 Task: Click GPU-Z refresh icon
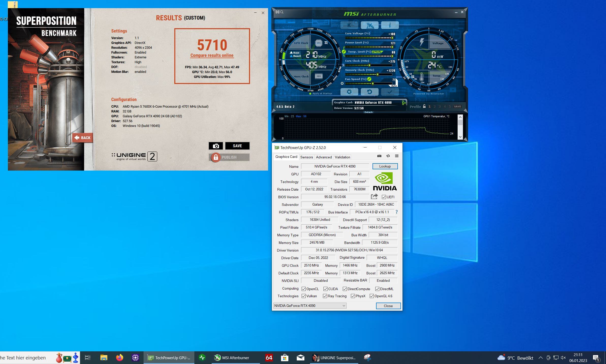tap(388, 156)
